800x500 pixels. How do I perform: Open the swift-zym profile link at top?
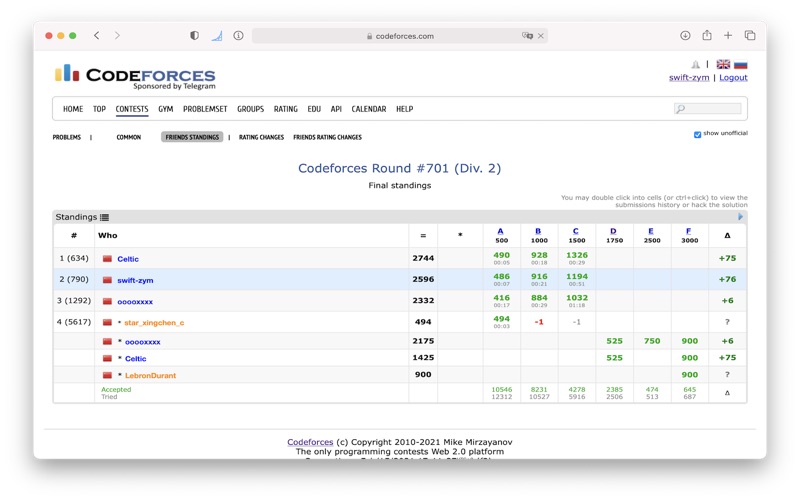click(689, 78)
